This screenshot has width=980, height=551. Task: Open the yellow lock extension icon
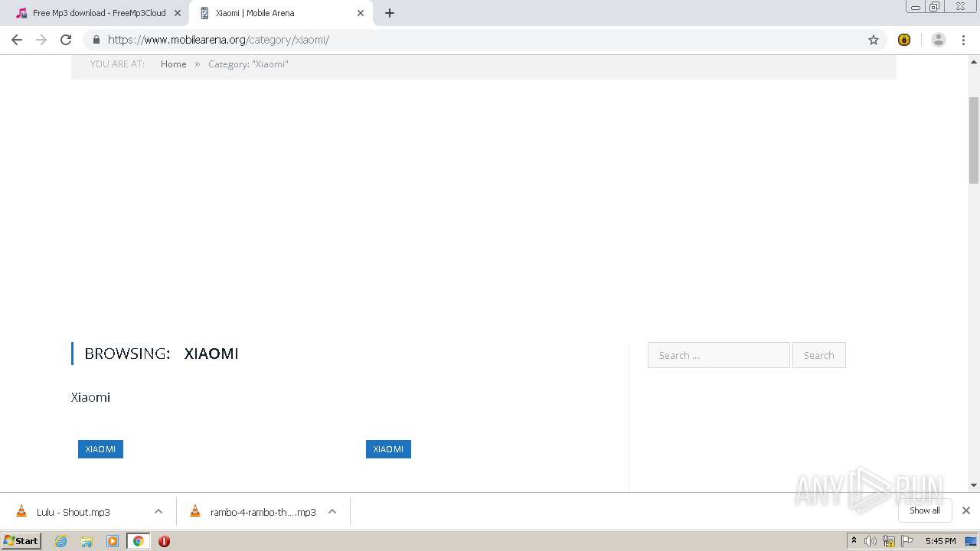point(904,40)
